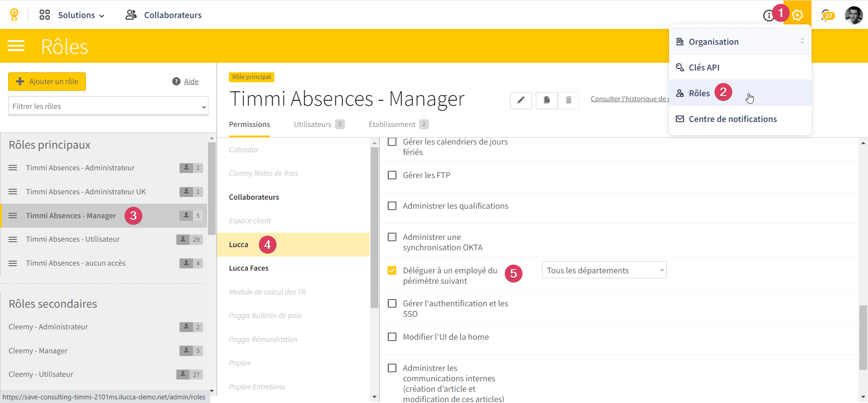The image size is (868, 403).
Task: Open the Tous les départements dropdown
Action: pyautogui.click(x=604, y=270)
